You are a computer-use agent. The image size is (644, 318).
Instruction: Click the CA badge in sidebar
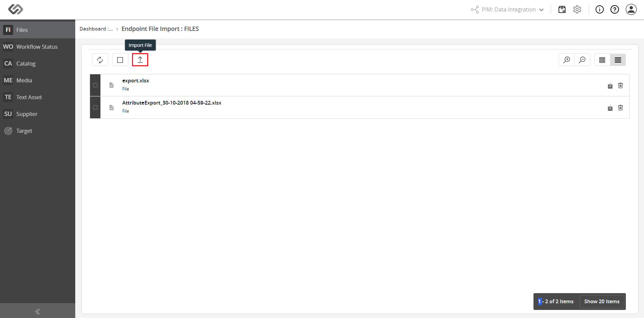click(8, 64)
